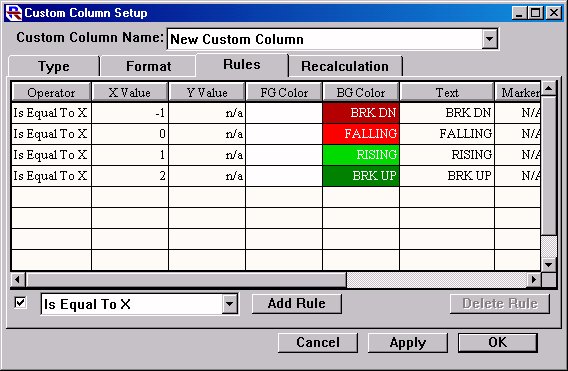Expand the Is Equal To X operator dropdown
The width and height of the screenshot is (568, 371).
coord(229,304)
